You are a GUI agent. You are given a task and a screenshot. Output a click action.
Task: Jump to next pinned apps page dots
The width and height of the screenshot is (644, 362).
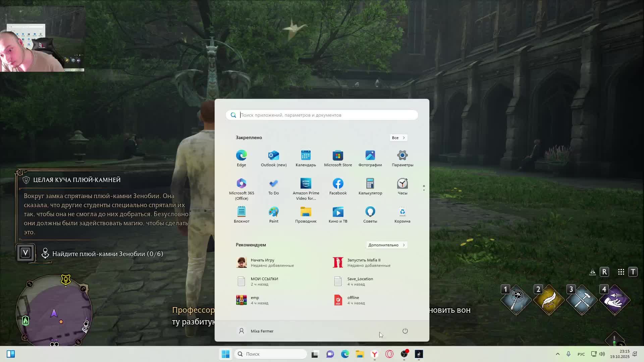(x=424, y=190)
